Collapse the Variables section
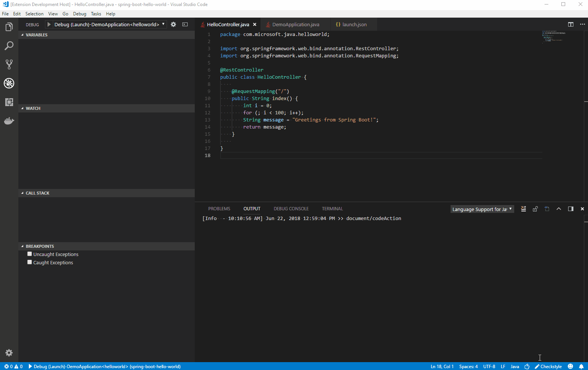588x370 pixels. tap(36, 35)
